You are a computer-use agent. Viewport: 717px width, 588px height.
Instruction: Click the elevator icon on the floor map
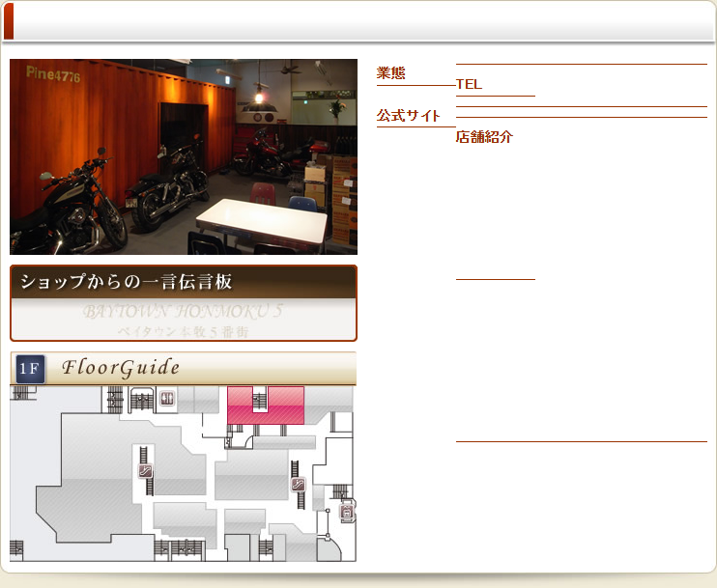click(x=348, y=515)
